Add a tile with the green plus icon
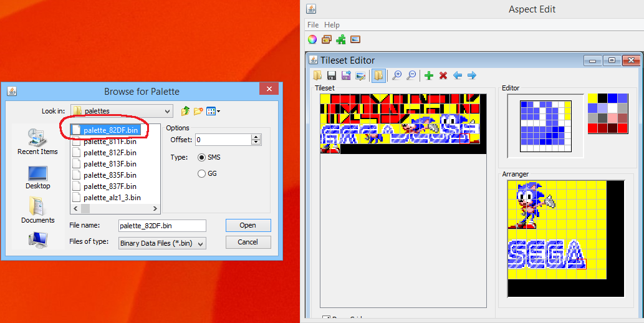This screenshot has width=644, height=323. [x=429, y=75]
